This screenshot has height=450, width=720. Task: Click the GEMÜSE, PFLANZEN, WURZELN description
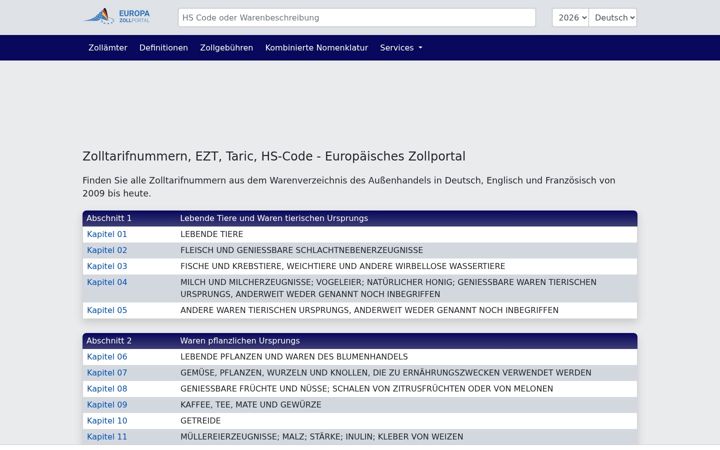(386, 373)
